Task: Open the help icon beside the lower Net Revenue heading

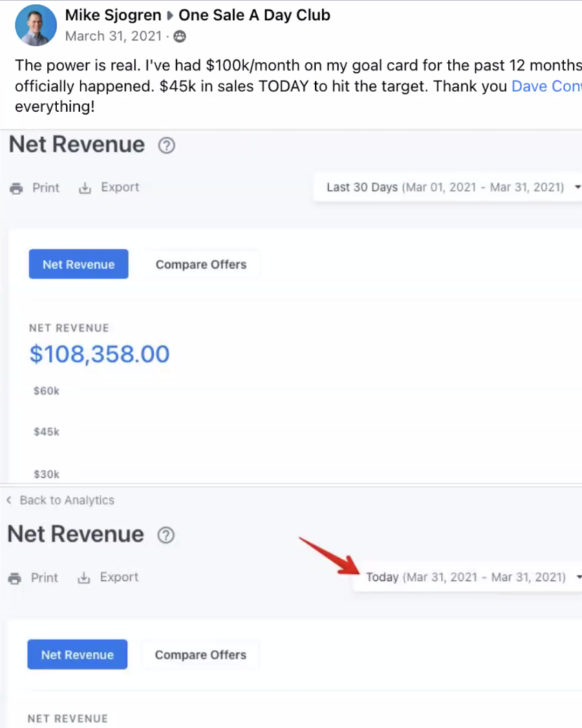Action: click(x=166, y=535)
